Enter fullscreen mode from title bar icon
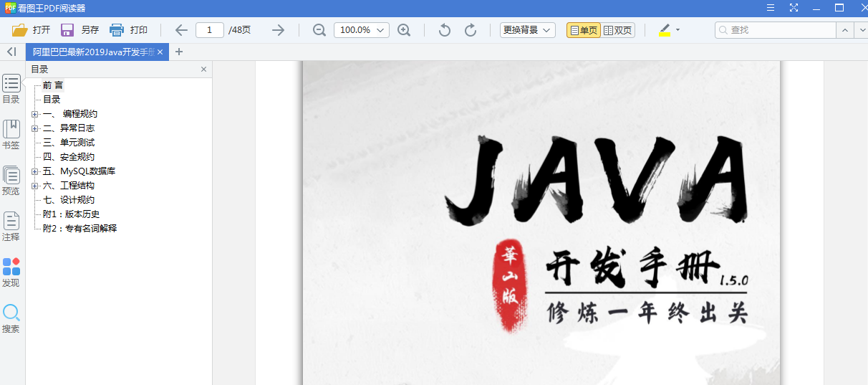The image size is (868, 385). coord(794,8)
